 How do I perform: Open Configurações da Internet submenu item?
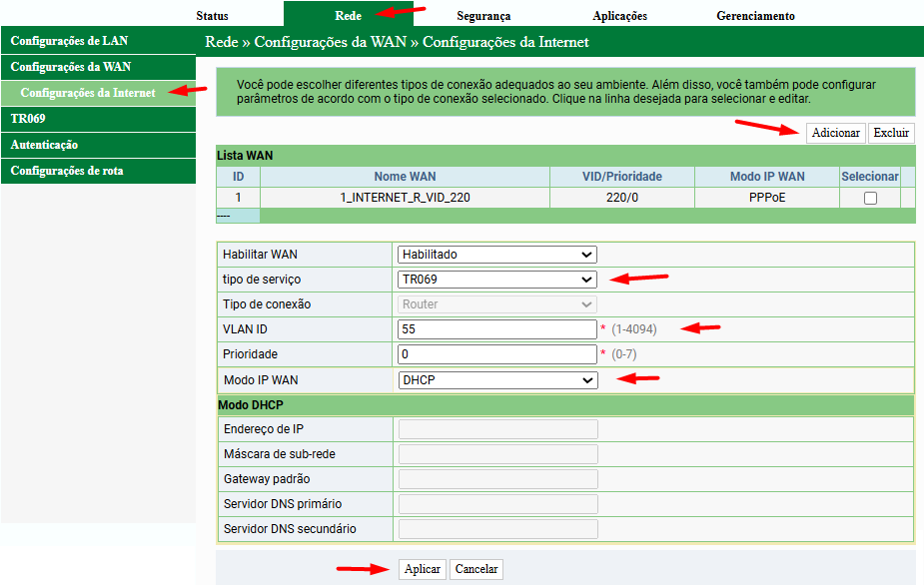click(x=99, y=93)
